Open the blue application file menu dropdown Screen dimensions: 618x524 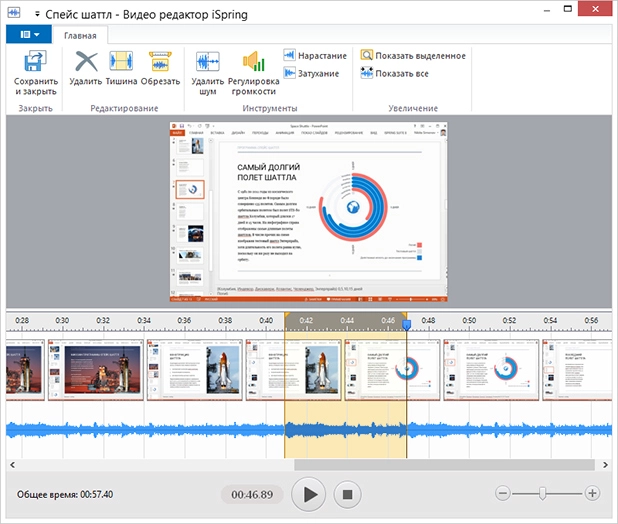[x=29, y=34]
